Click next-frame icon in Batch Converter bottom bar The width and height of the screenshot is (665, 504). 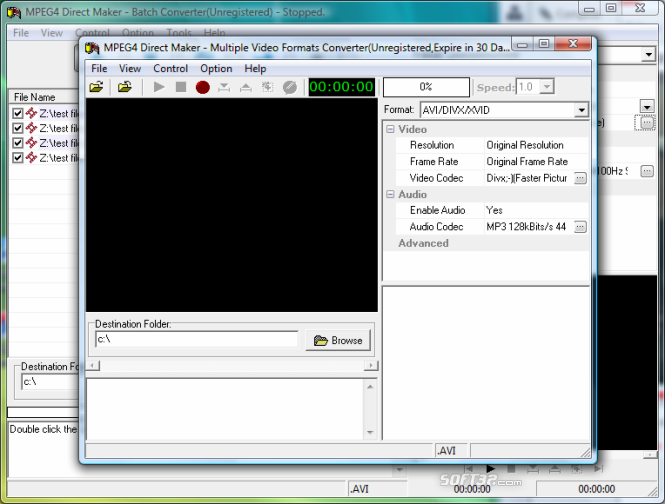[598, 469]
